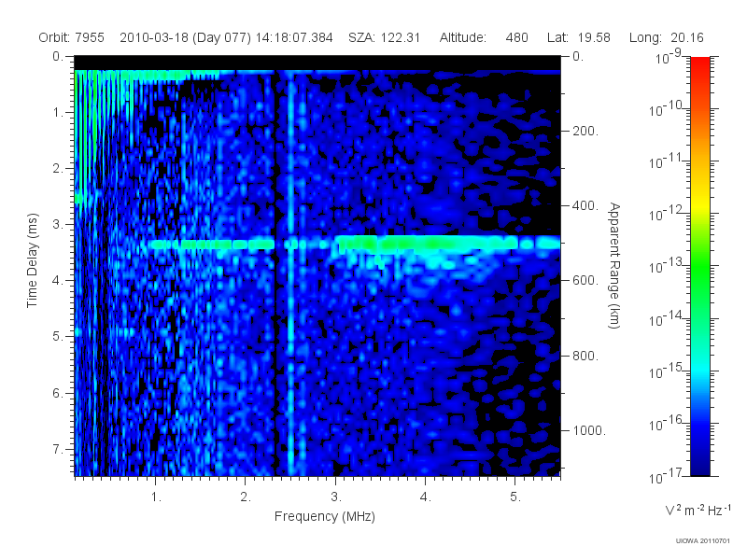Click the '10-13' colorbar label
This screenshot has width=747, height=560.
click(x=667, y=265)
